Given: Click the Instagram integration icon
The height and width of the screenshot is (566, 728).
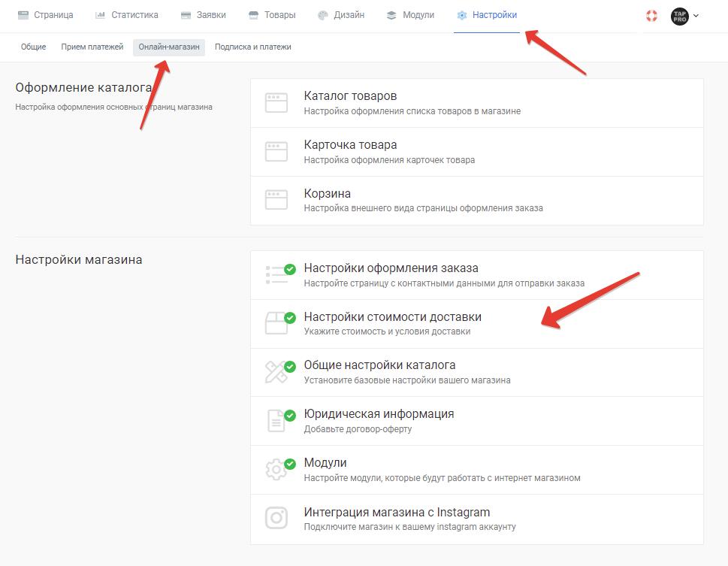Looking at the screenshot, I should 276,518.
